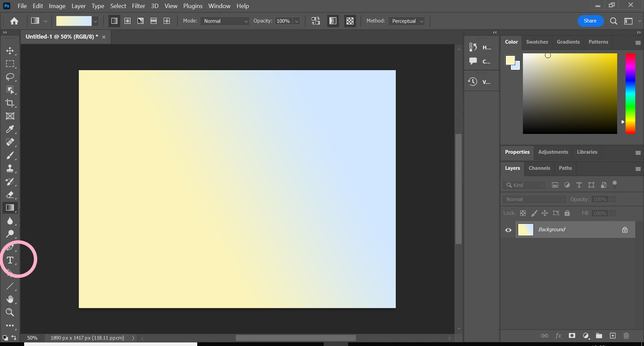This screenshot has height=346, width=644.
Task: Choose Reflected Gradient style
Action: [x=154, y=21]
